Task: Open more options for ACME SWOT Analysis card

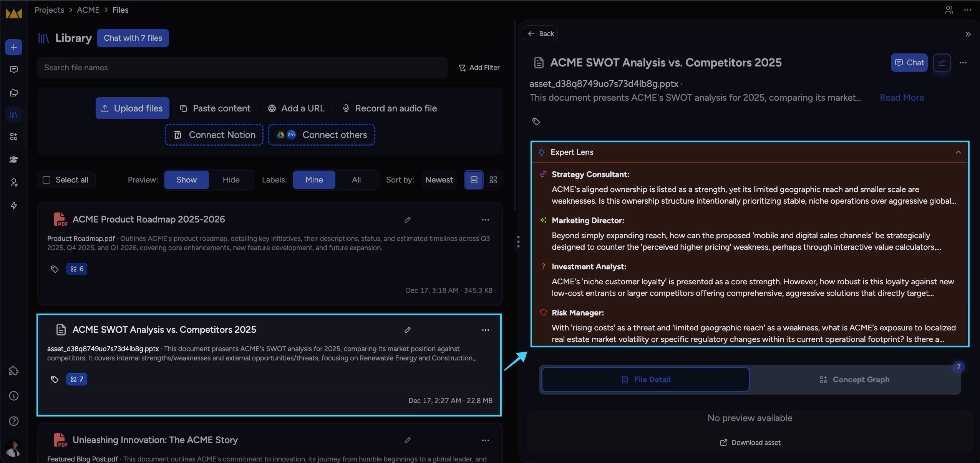Action: [485, 330]
